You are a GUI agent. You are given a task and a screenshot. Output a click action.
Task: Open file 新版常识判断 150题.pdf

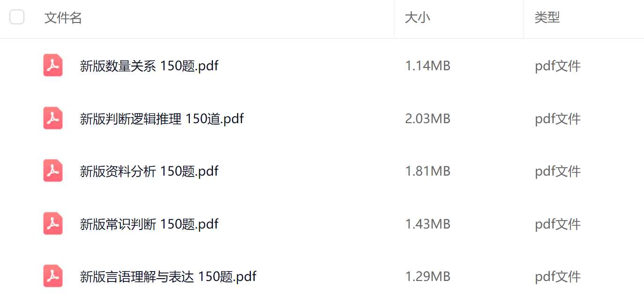point(149,224)
